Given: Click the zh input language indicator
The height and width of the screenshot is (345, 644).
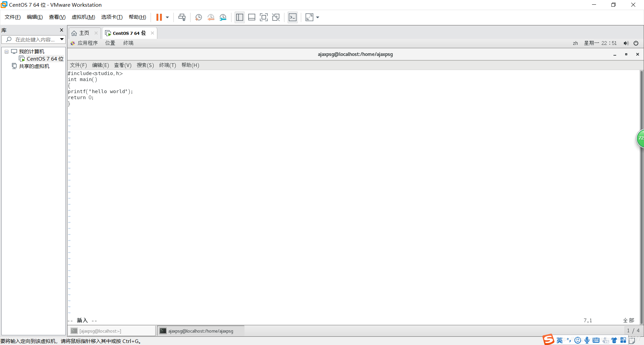Looking at the screenshot, I should [x=575, y=43].
